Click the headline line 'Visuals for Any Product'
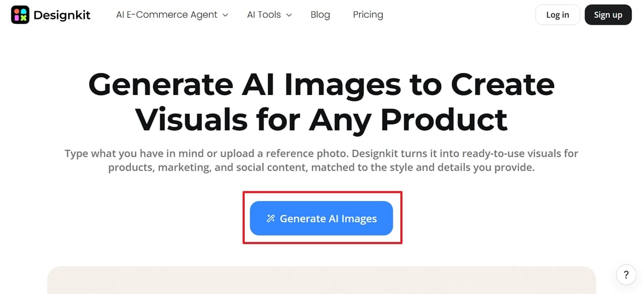Image resolution: width=644 pixels, height=294 pixels. (x=321, y=119)
